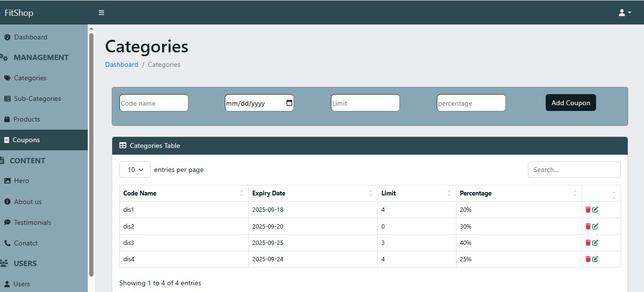The height and width of the screenshot is (292, 644).
Task: Open the user account dropdown menu
Action: click(625, 12)
